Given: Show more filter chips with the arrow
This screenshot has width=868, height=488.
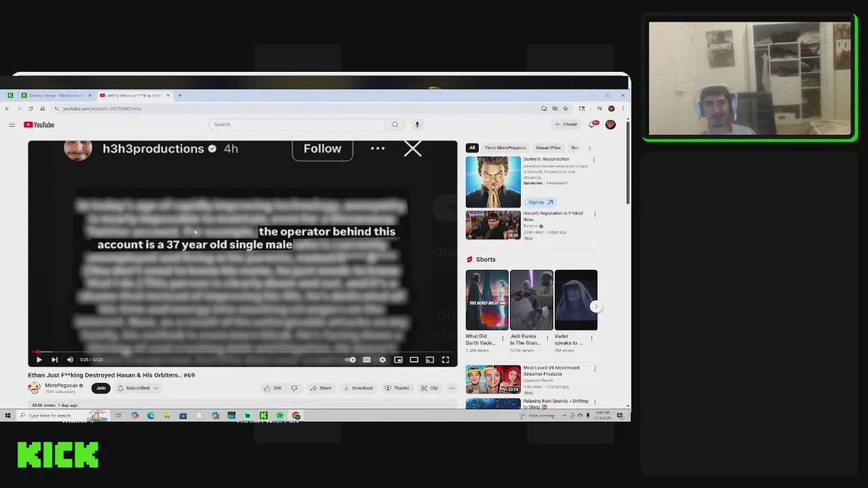Looking at the screenshot, I should coord(589,148).
